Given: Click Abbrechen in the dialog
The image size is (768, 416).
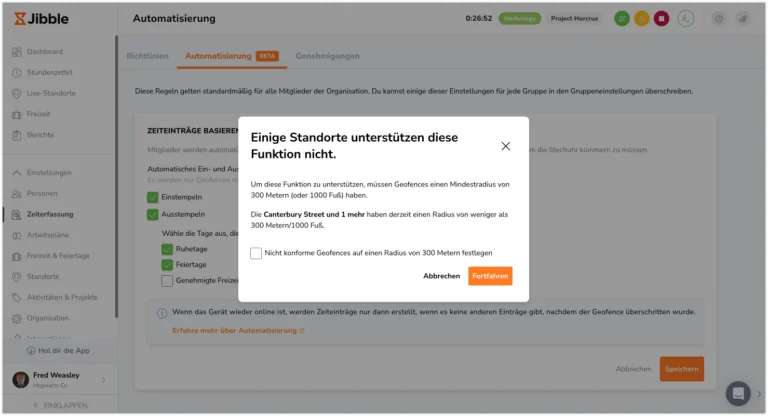Looking at the screenshot, I should 441,276.
